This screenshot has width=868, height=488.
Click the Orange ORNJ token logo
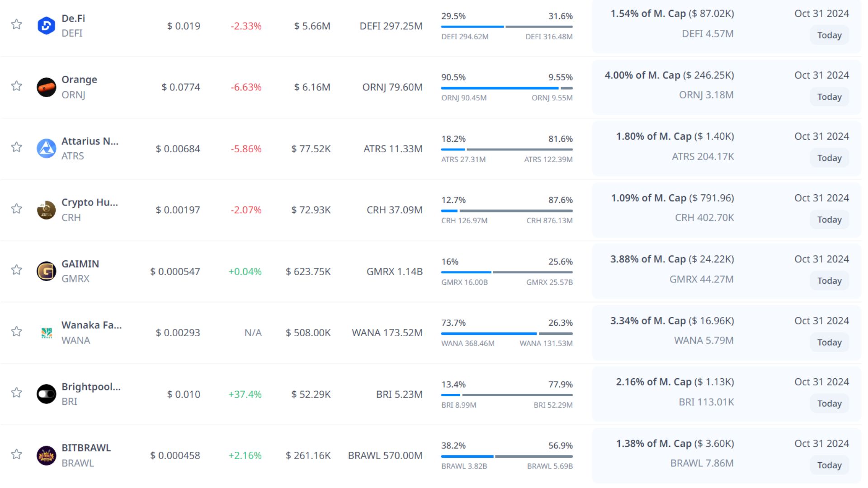coord(46,87)
